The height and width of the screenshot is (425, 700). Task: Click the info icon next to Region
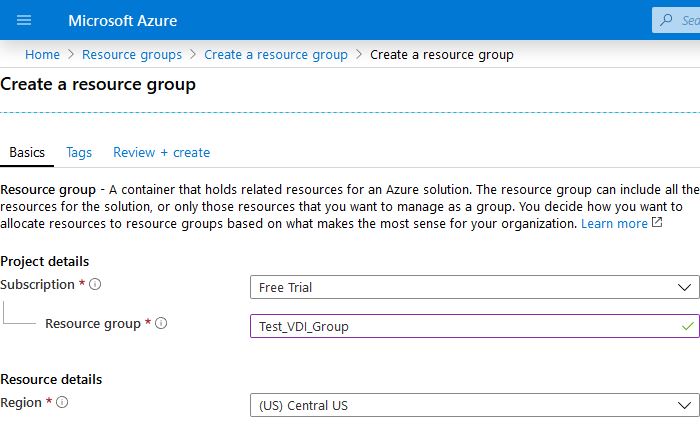[62, 402]
